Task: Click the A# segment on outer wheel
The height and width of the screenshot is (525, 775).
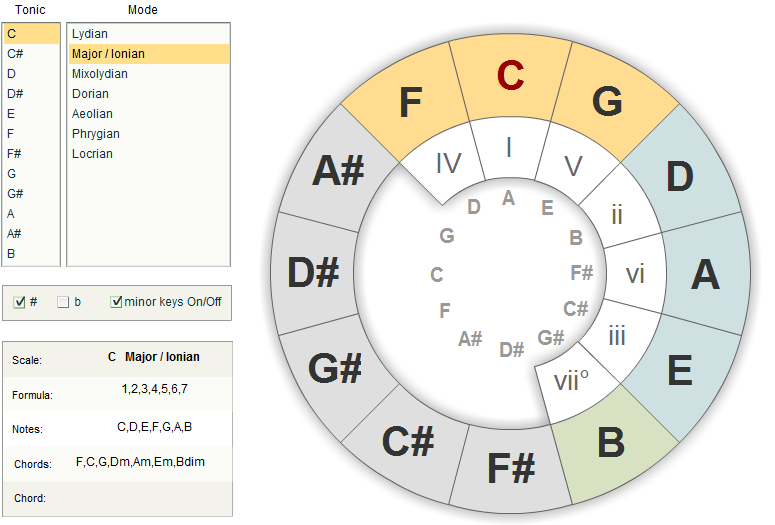Action: pos(338,171)
